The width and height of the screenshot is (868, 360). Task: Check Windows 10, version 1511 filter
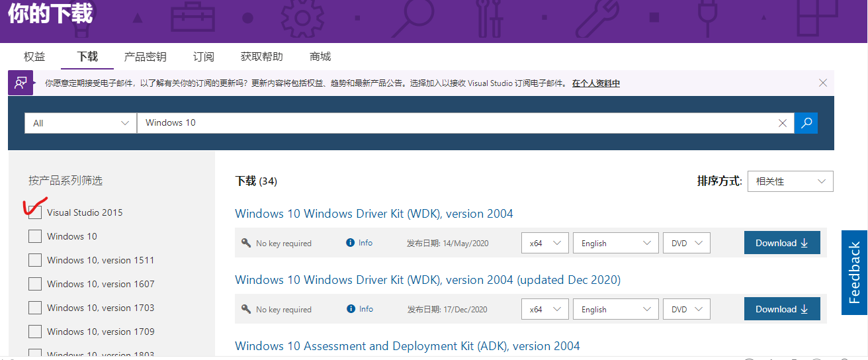tap(35, 260)
